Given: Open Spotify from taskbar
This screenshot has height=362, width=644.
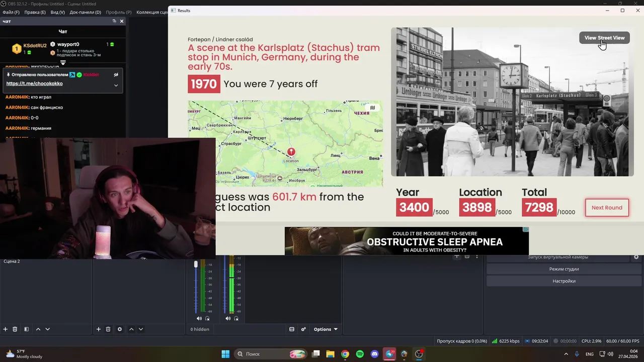Looking at the screenshot, I should pyautogui.click(x=360, y=354).
